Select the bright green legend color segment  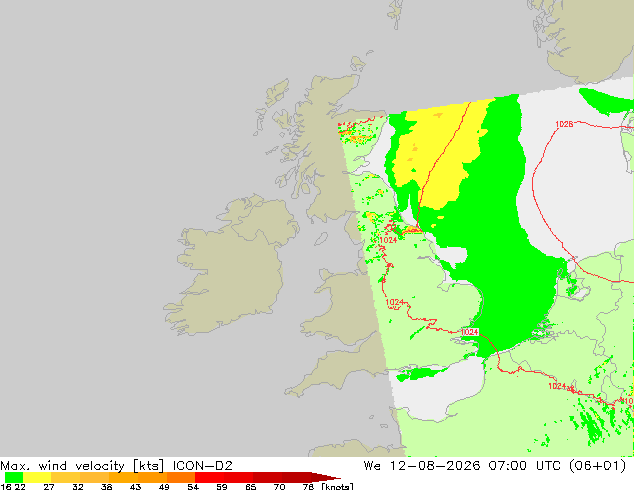pos(14,477)
